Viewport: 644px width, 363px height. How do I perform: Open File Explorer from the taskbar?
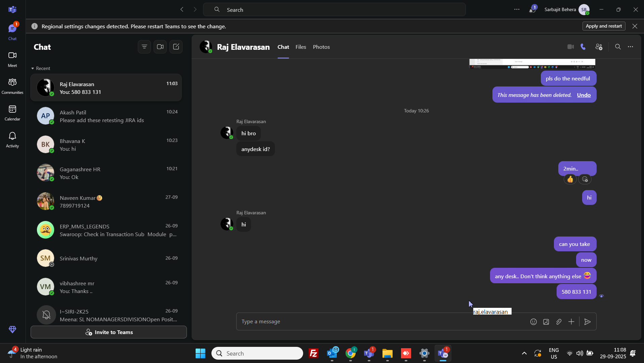click(388, 353)
